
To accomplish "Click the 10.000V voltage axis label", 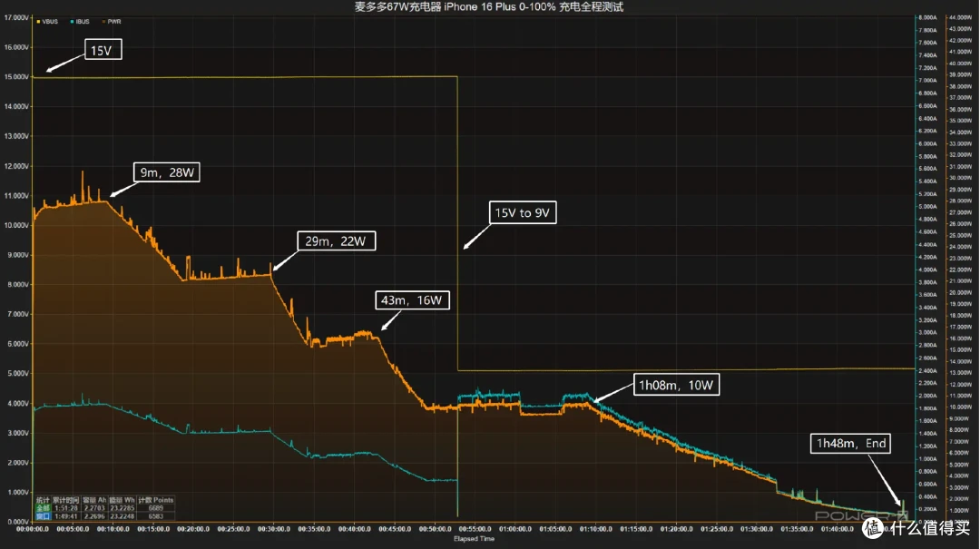I will [x=16, y=225].
